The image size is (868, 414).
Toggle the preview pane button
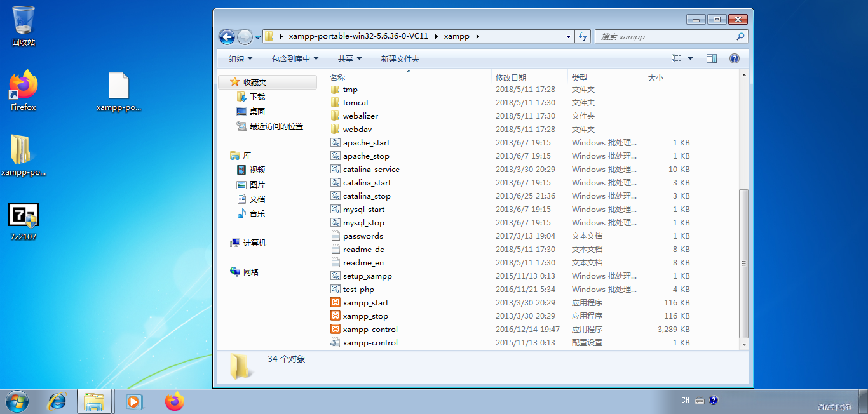(x=712, y=58)
